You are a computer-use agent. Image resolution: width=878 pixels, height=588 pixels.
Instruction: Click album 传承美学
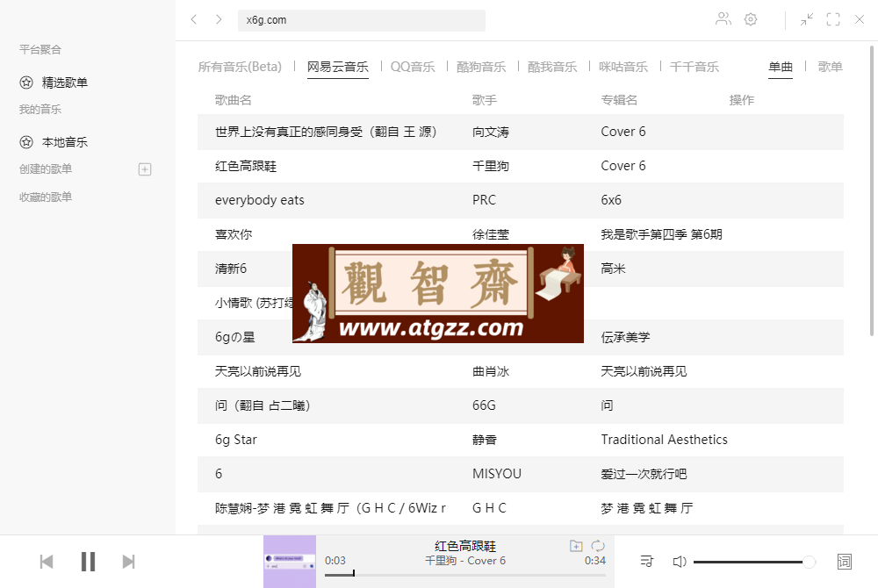click(625, 337)
